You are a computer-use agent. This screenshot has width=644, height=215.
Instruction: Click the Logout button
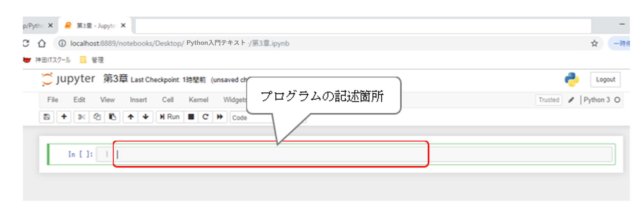605,80
